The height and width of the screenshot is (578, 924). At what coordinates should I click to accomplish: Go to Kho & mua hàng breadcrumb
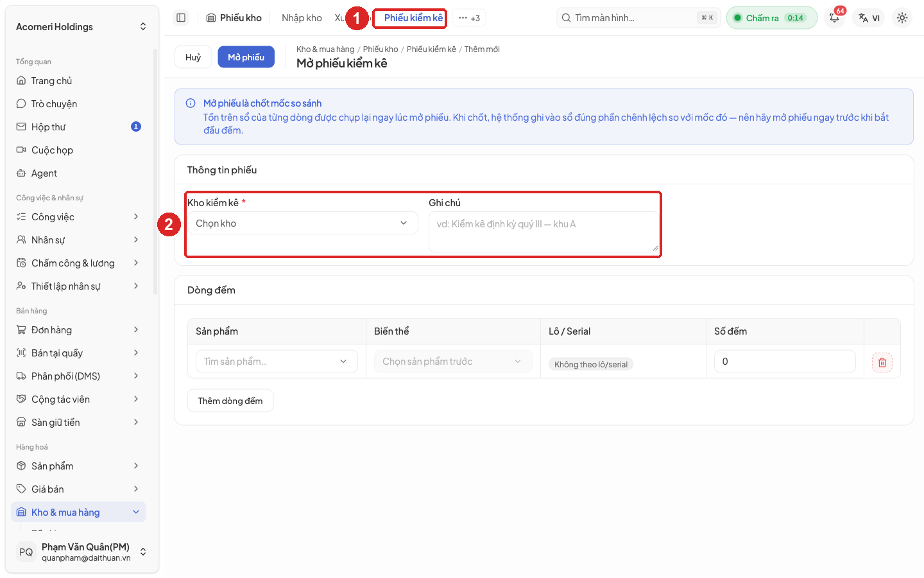pyautogui.click(x=325, y=49)
